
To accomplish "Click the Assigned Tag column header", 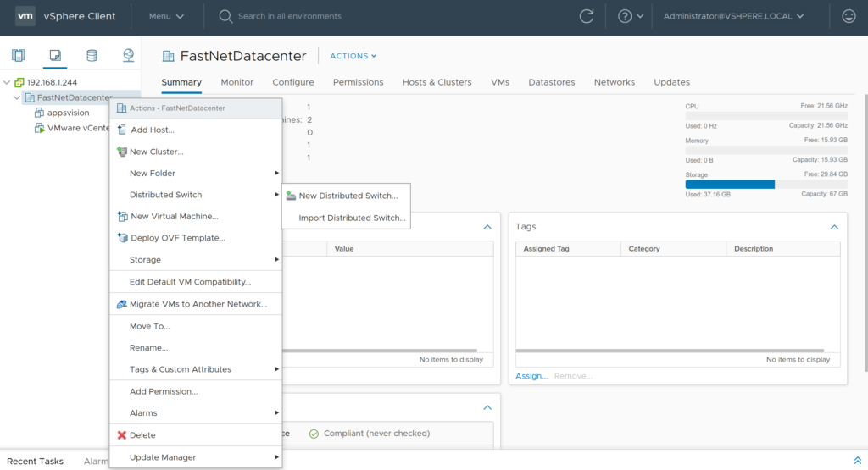I will click(x=568, y=249).
